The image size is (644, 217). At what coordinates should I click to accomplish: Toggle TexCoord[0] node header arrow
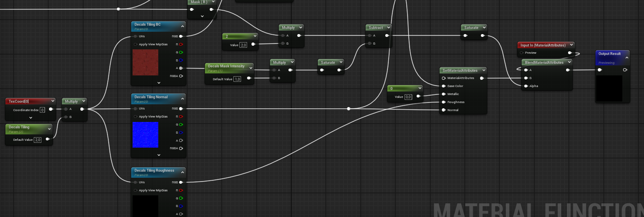pyautogui.click(x=53, y=101)
